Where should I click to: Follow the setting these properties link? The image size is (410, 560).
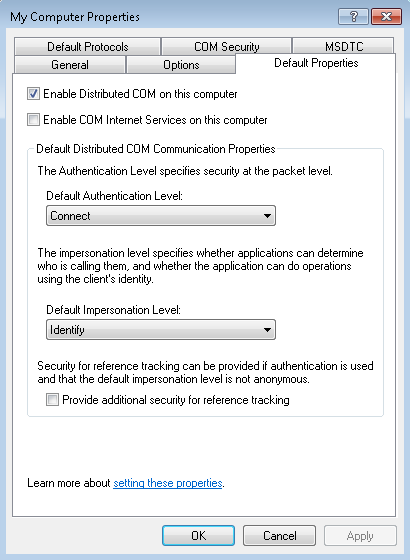pyautogui.click(x=168, y=483)
